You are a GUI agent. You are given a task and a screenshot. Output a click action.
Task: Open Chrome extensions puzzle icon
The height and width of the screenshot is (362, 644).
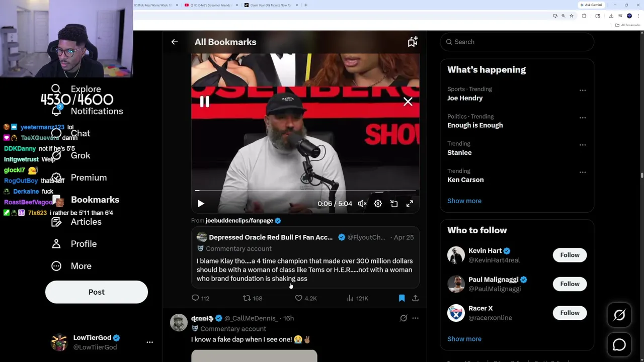pyautogui.click(x=584, y=16)
